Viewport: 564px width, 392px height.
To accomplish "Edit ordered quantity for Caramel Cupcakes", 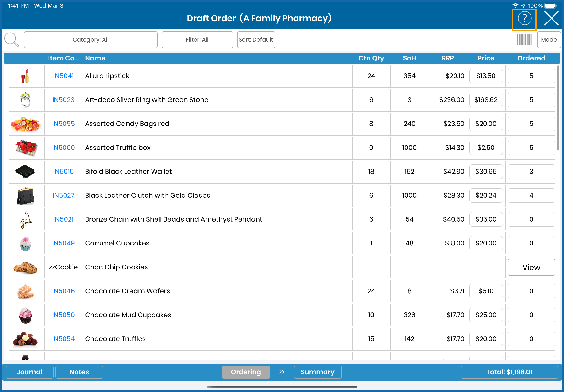I will point(531,243).
